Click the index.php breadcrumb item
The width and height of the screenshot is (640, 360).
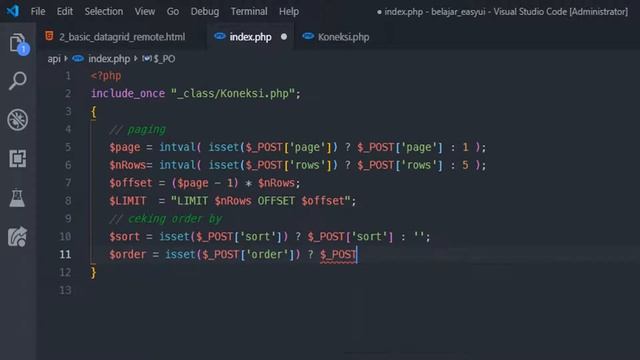[x=109, y=59]
